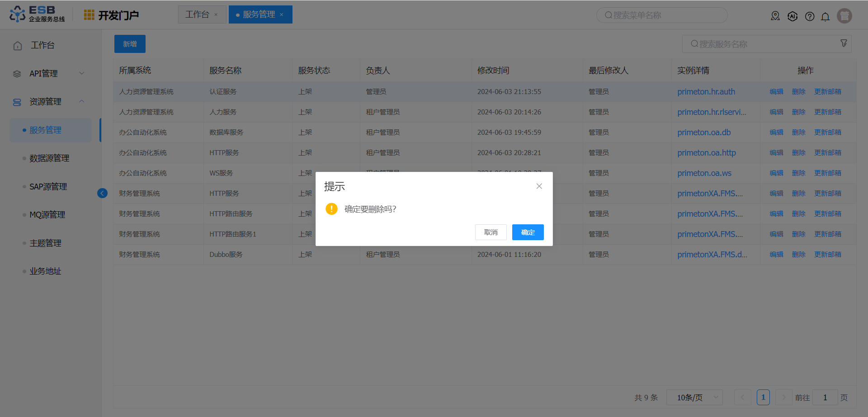
Task: Click the location pin icon in header
Action: click(x=775, y=16)
